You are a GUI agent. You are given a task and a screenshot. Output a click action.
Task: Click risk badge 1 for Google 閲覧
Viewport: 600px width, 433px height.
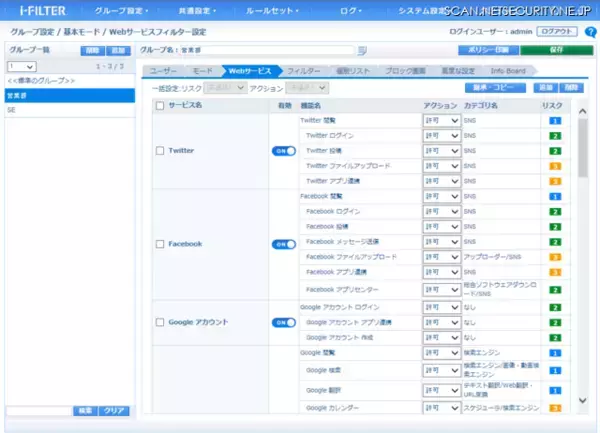coord(554,353)
